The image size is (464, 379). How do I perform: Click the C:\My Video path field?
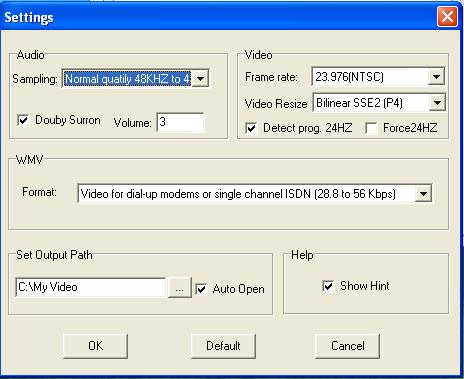(x=91, y=287)
